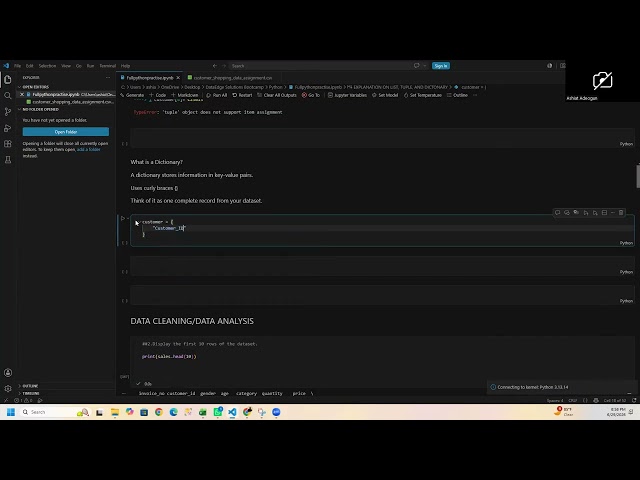Open the Extensions view

[8, 144]
